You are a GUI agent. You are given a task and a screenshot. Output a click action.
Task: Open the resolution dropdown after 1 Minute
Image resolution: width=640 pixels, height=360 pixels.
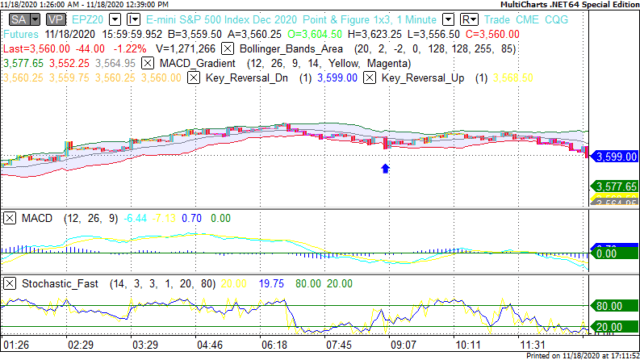448,20
